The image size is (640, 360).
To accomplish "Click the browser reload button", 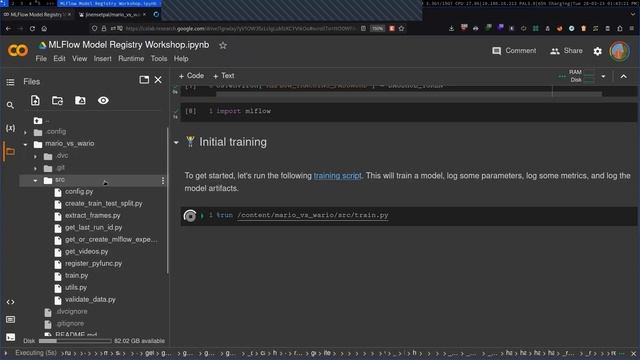I will pos(32,29).
